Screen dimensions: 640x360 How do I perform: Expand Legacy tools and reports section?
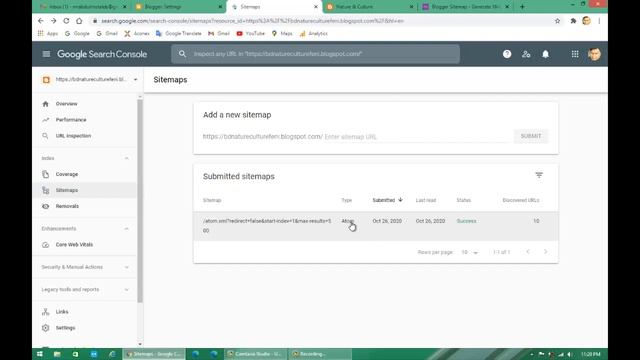[127, 290]
